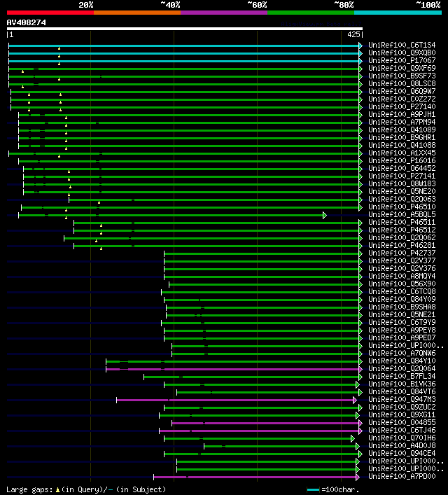Select the UniRef100_P46510 text
This screenshot has width=448, height=495.
point(402,207)
